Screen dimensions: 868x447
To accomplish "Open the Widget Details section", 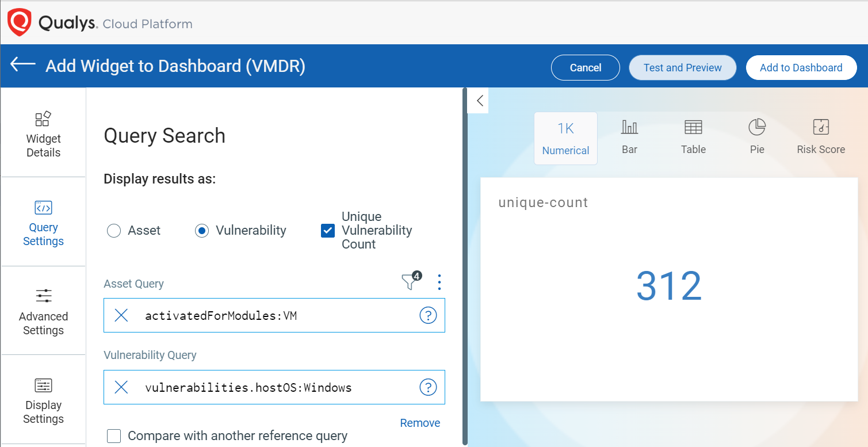I will [x=43, y=133].
